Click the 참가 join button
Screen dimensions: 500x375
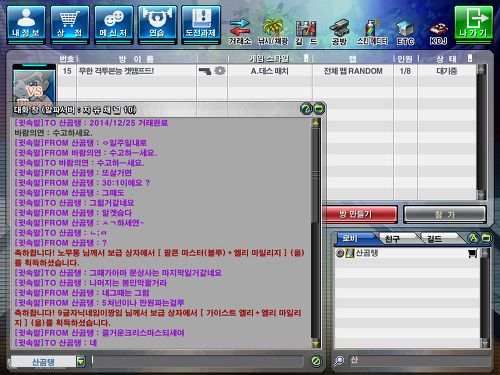coord(445,214)
